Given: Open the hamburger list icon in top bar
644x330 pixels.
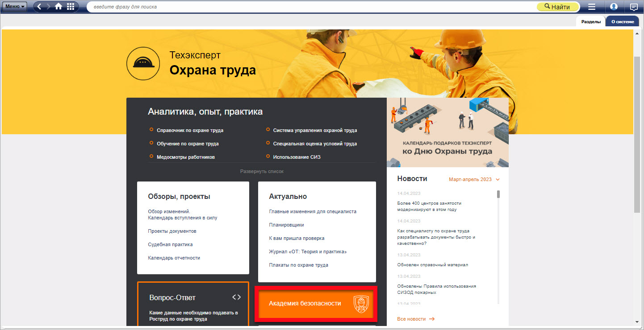Looking at the screenshot, I should (592, 7).
